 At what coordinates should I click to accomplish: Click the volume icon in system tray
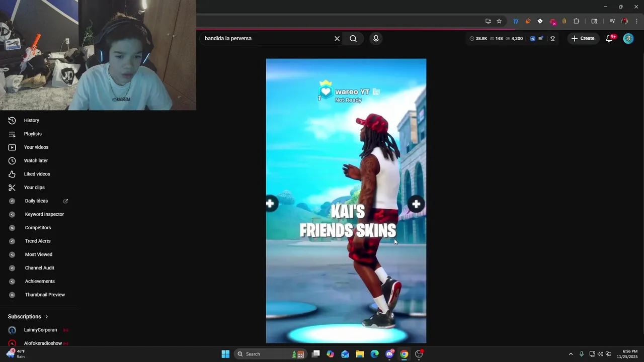click(600, 354)
